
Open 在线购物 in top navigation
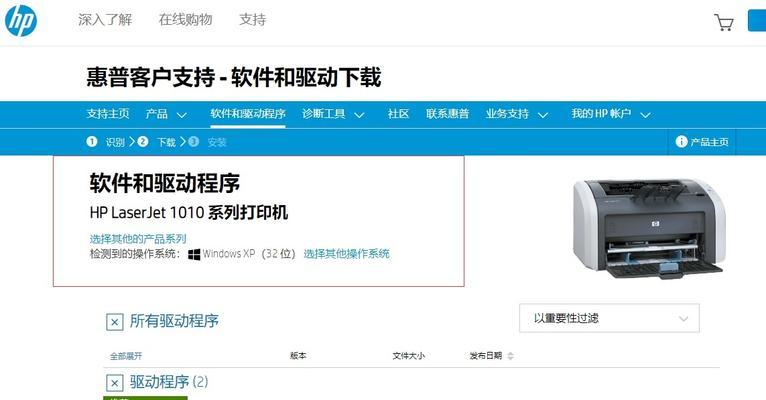point(186,20)
